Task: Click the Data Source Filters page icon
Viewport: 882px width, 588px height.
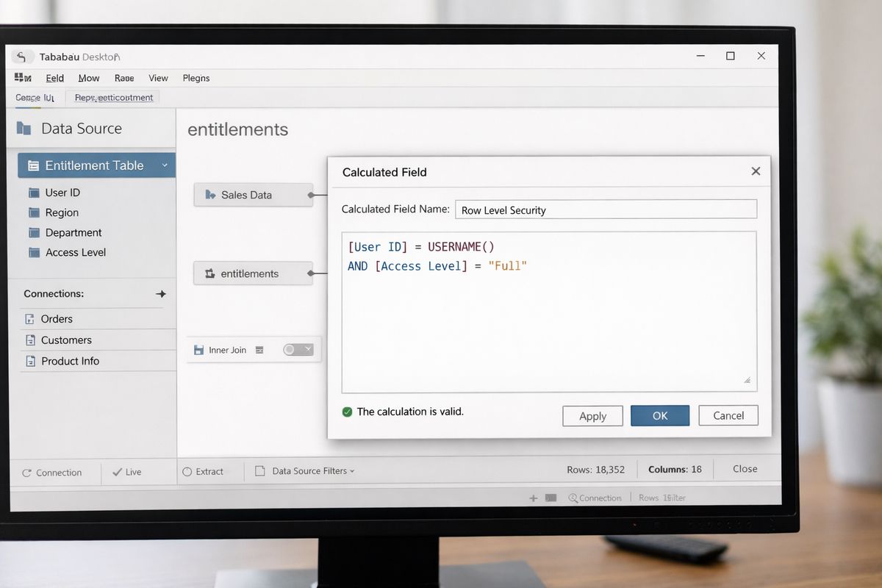Action: tap(259, 471)
